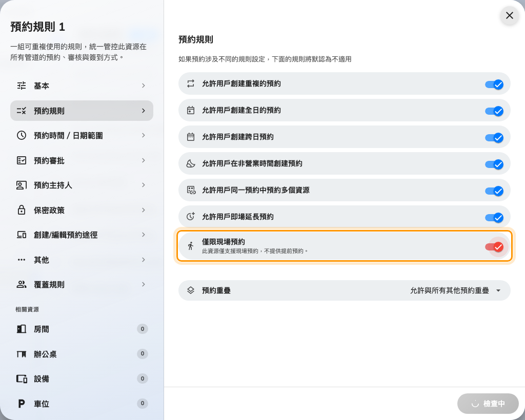525x420 pixels.
Task: Open related 房間 resources
Action: point(82,329)
